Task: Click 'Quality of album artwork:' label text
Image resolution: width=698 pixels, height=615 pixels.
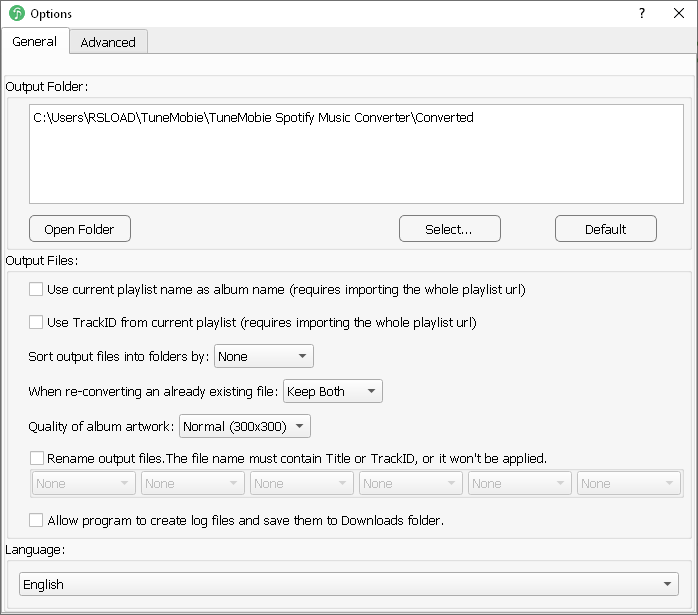Action: pos(101,426)
